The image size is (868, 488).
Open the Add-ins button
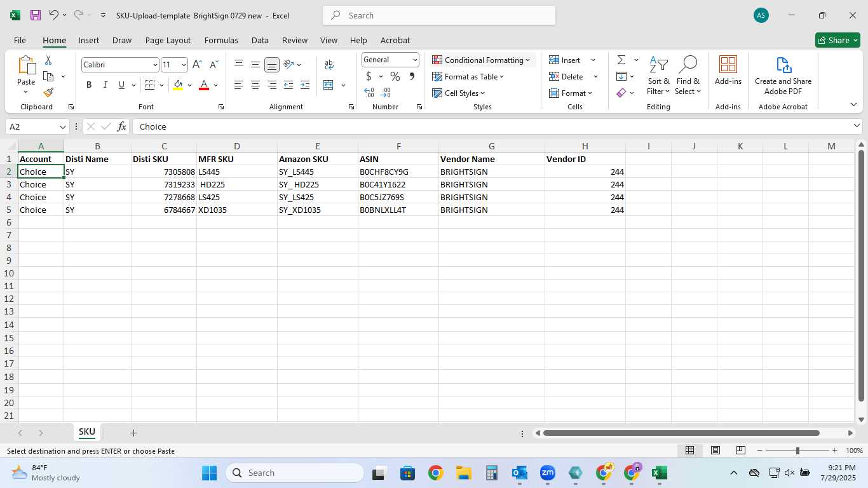[728, 71]
